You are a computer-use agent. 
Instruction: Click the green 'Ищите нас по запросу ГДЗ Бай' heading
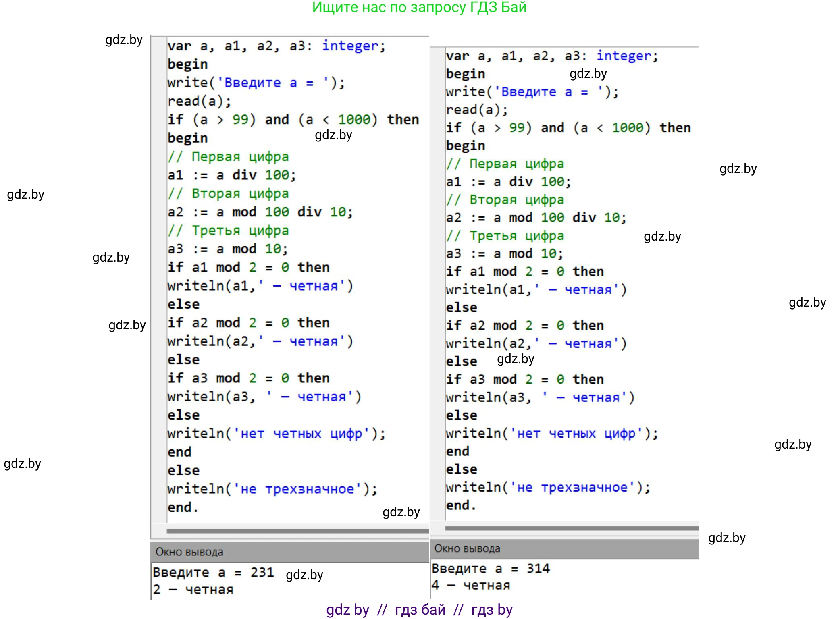click(x=419, y=7)
